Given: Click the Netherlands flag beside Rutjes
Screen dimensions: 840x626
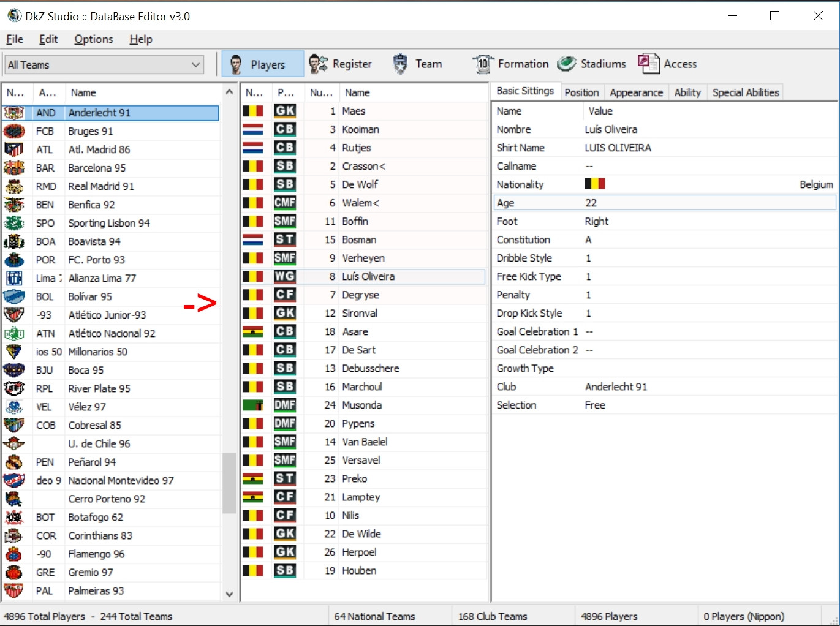Looking at the screenshot, I should [x=253, y=148].
